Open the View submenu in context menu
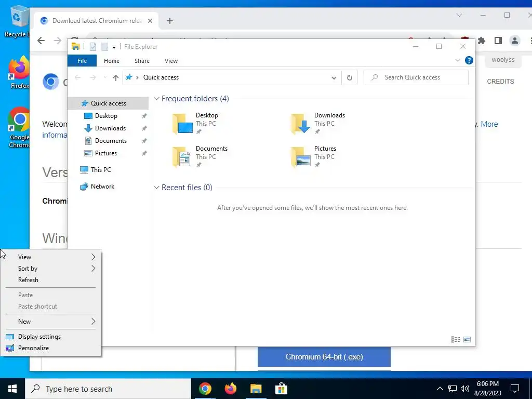Screen dimensions: 532x399 (51, 257)
